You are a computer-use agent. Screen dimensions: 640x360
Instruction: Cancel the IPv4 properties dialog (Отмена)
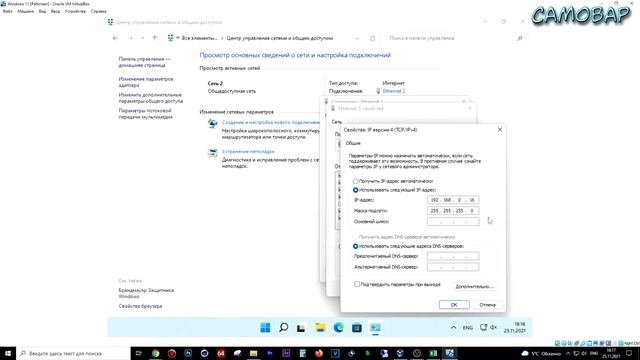tap(487, 305)
